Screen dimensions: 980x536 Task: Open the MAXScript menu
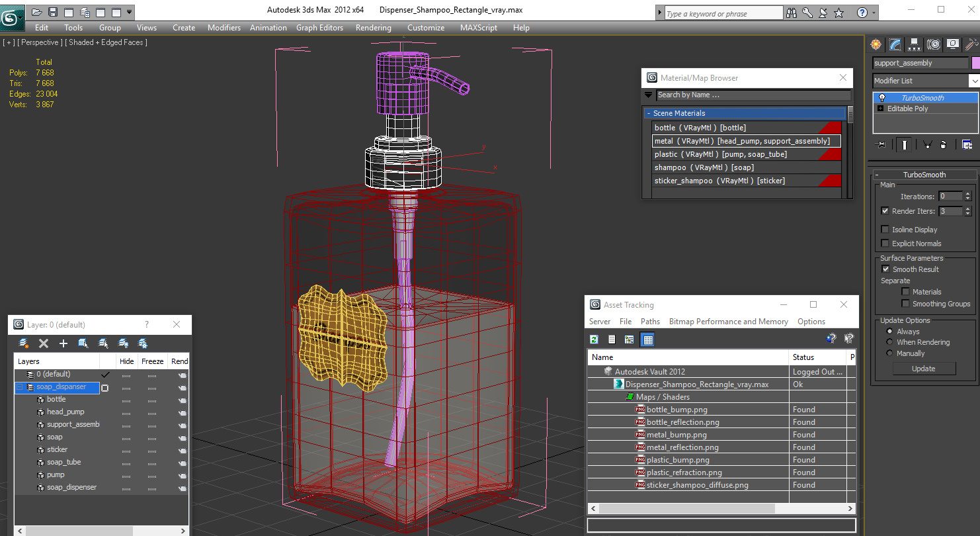[x=479, y=28]
